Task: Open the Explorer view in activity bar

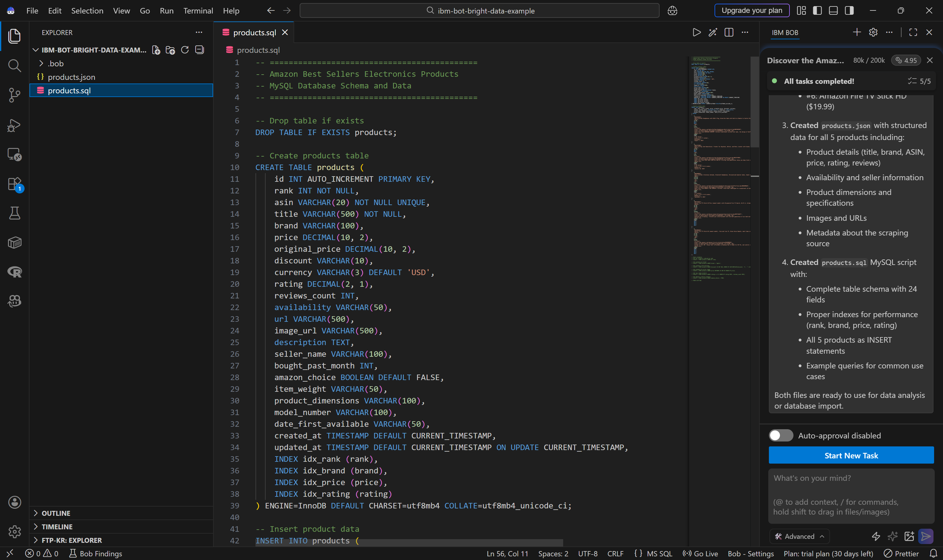Action: point(14,36)
